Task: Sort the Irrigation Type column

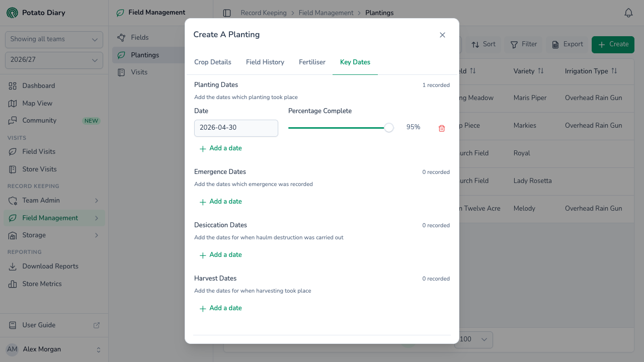Action: click(614, 71)
